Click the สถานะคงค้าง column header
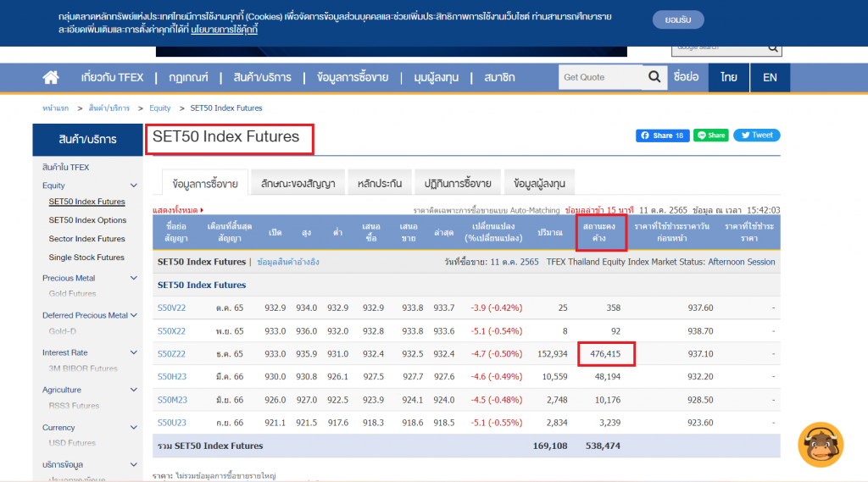Image resolution: width=868 pixels, height=482 pixels. click(599, 232)
